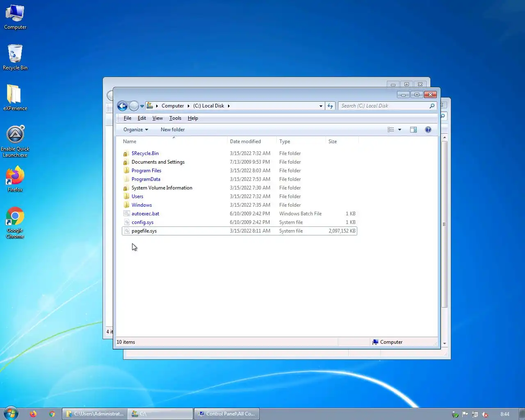Expand the arrow before Computer in address bar
525x420 pixels.
click(157, 106)
